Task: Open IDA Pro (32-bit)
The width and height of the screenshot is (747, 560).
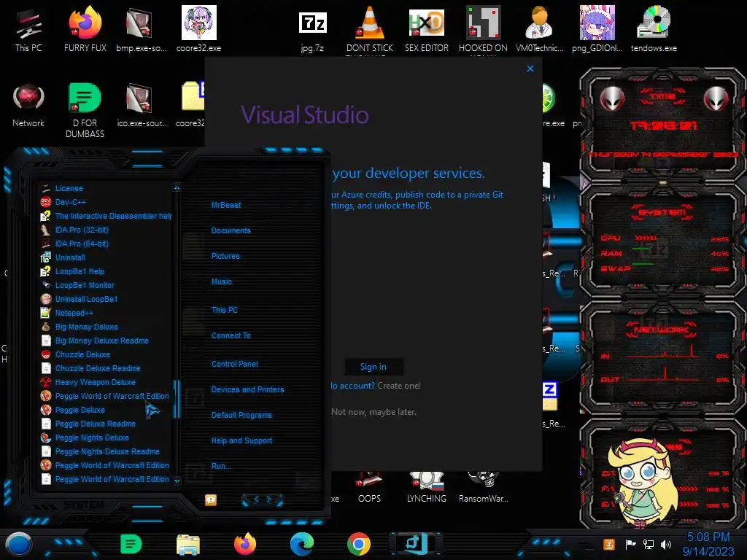Action: coord(82,230)
